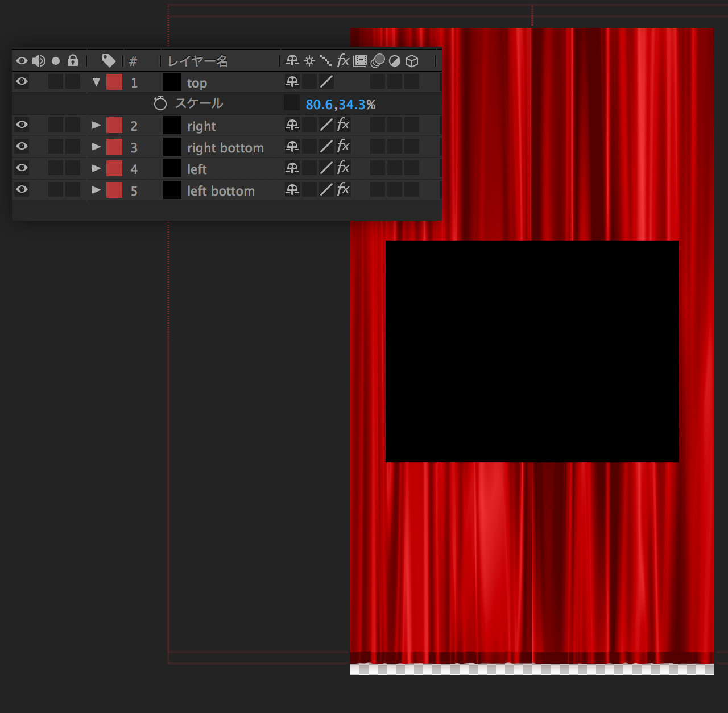Click the label tag column header

tap(108, 61)
